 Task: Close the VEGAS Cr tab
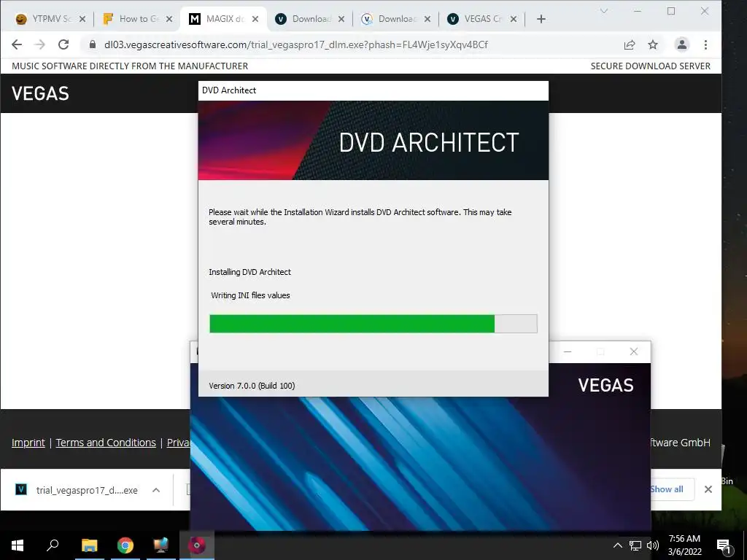click(513, 19)
